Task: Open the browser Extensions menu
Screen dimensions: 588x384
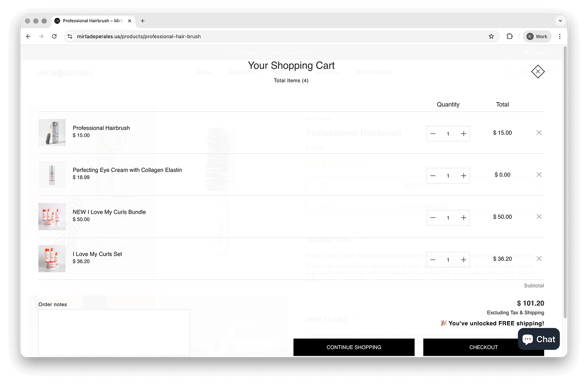Action: [x=510, y=37]
